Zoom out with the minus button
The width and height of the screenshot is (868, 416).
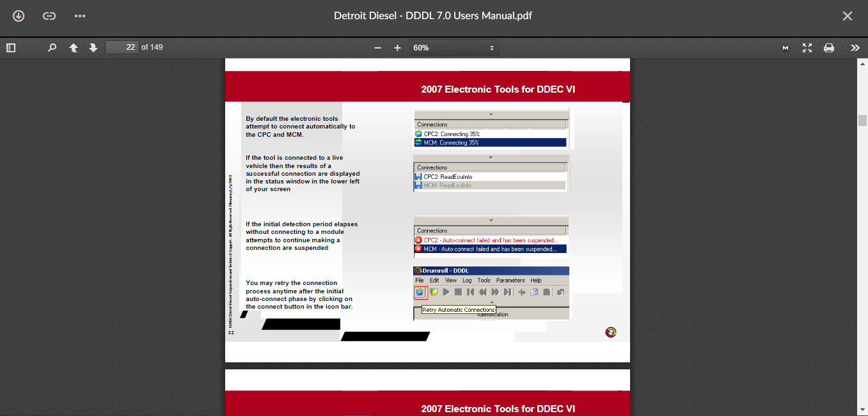(x=377, y=48)
